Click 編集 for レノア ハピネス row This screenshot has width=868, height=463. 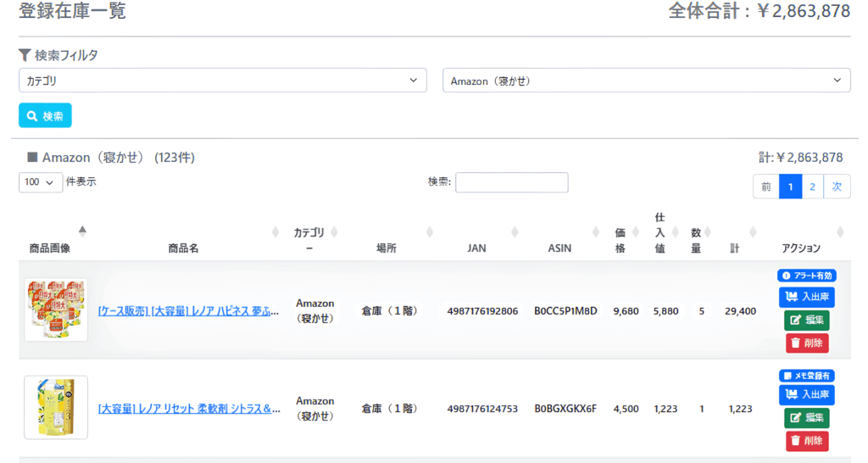tap(806, 320)
